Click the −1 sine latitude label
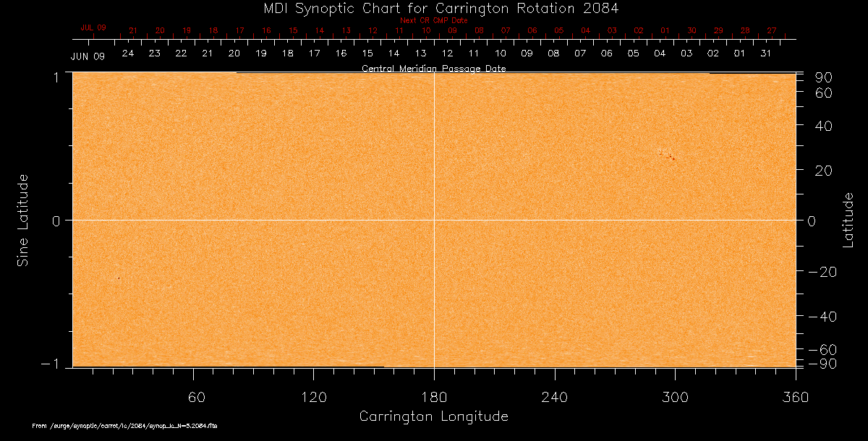This screenshot has width=868, height=441. pyautogui.click(x=52, y=365)
